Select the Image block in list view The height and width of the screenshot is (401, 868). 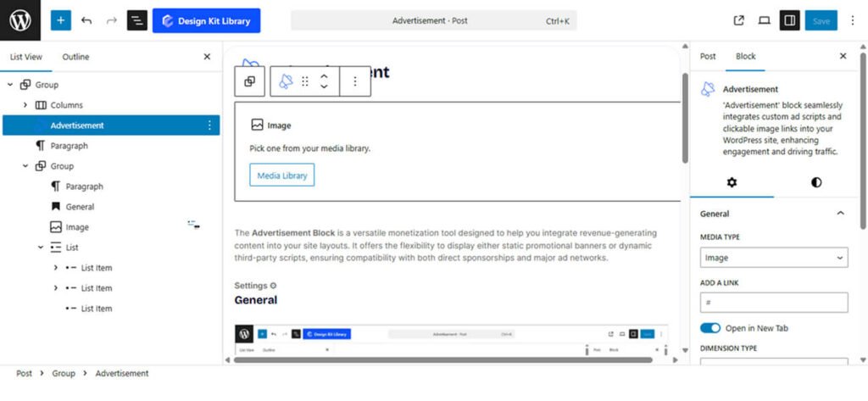coord(77,227)
